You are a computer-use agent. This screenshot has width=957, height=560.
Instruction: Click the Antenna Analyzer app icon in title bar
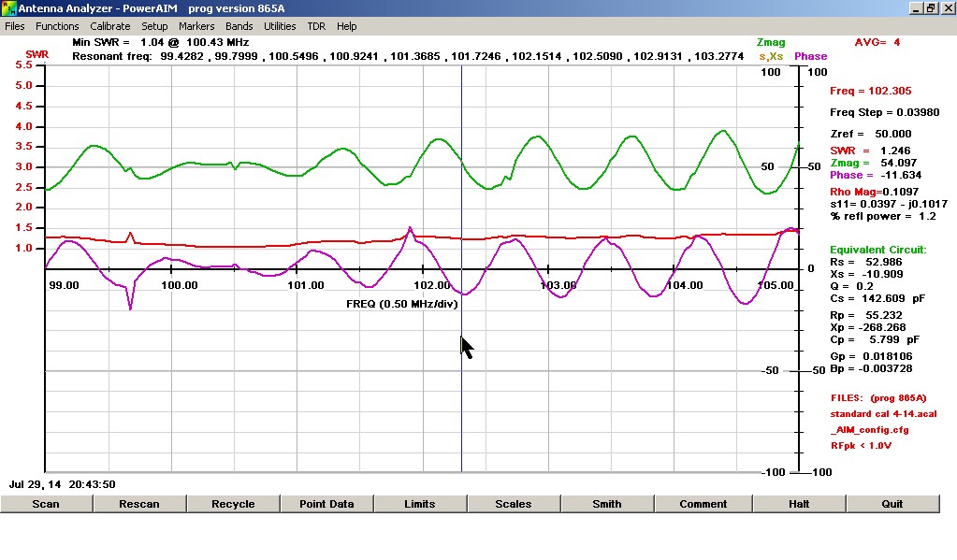pos(9,8)
